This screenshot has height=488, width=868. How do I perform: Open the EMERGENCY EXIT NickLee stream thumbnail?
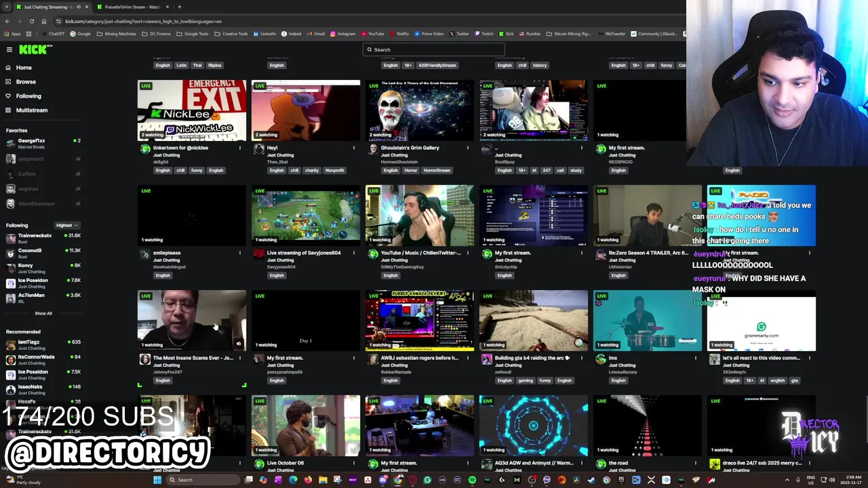pyautogui.click(x=192, y=110)
